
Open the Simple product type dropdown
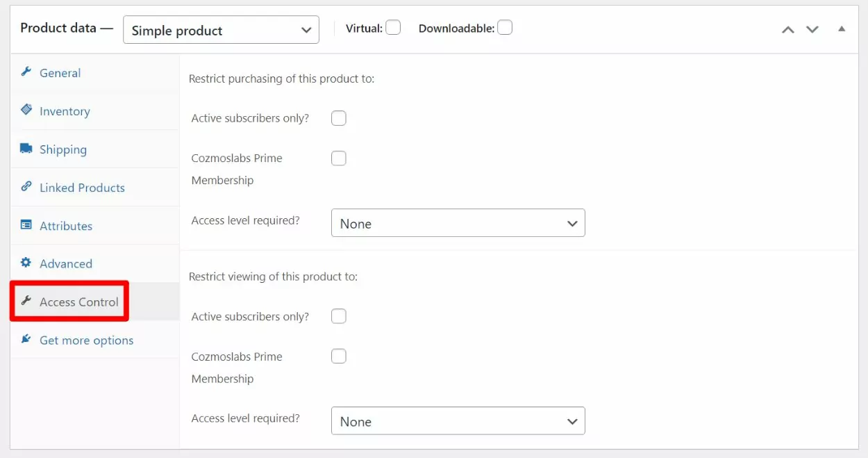[x=221, y=31]
